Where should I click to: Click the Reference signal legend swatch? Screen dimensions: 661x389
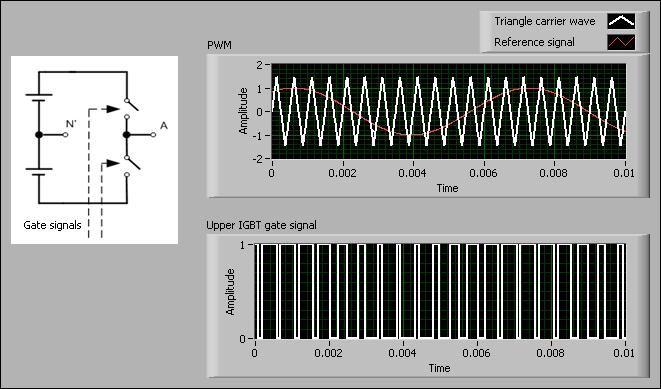(x=621, y=42)
